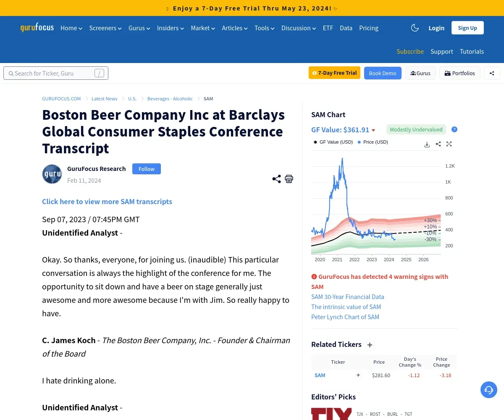
Task: View more SAM transcripts link
Action: tap(107, 201)
